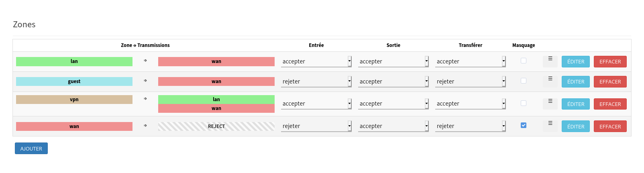Enable masquerading checkbox for lan zone
Viewport: 644px width, 173px height.
click(524, 61)
